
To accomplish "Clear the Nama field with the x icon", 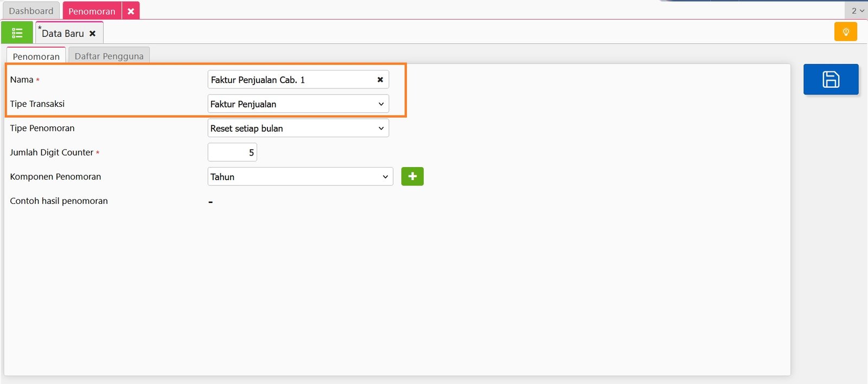I will [380, 80].
